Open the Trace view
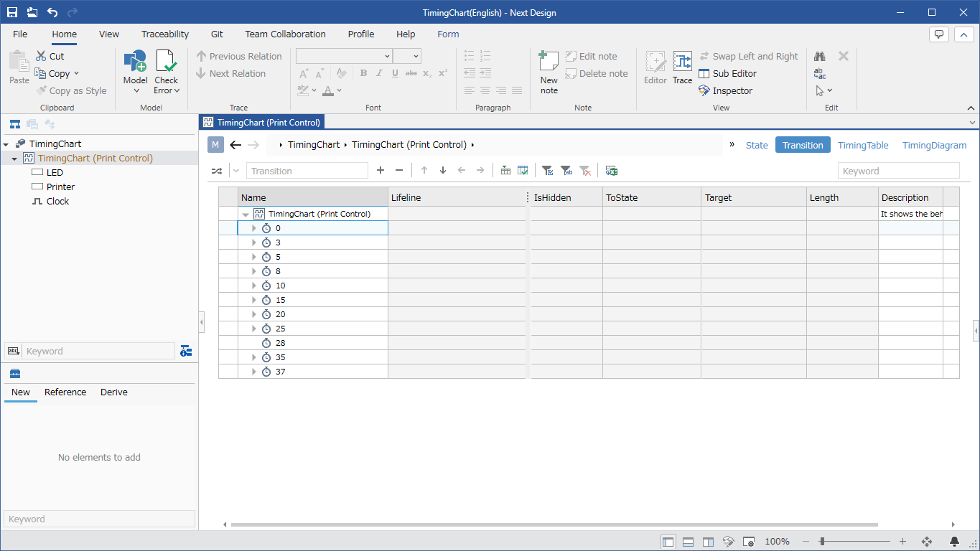Screen dimensions: 980x551 (682, 68)
